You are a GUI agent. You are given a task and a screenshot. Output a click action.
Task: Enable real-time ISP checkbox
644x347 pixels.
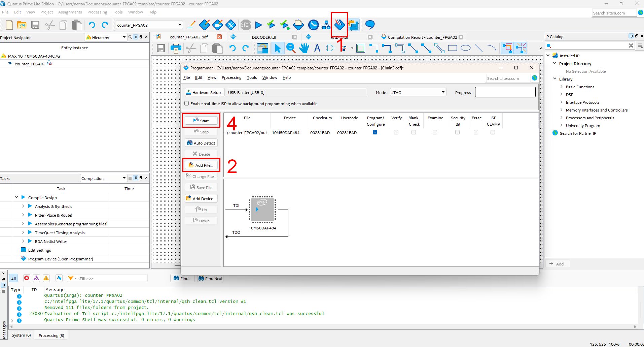click(186, 103)
